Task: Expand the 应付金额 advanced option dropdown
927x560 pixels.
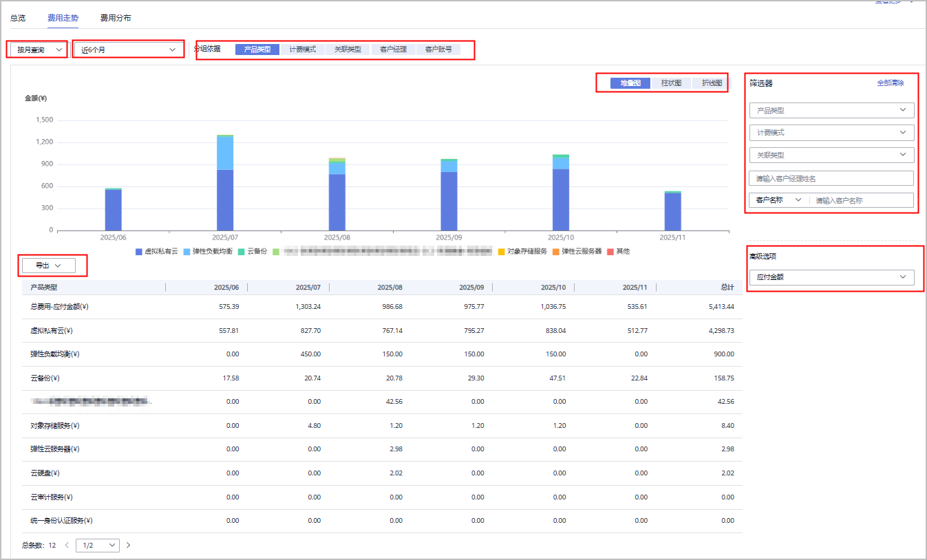Action: click(831, 277)
